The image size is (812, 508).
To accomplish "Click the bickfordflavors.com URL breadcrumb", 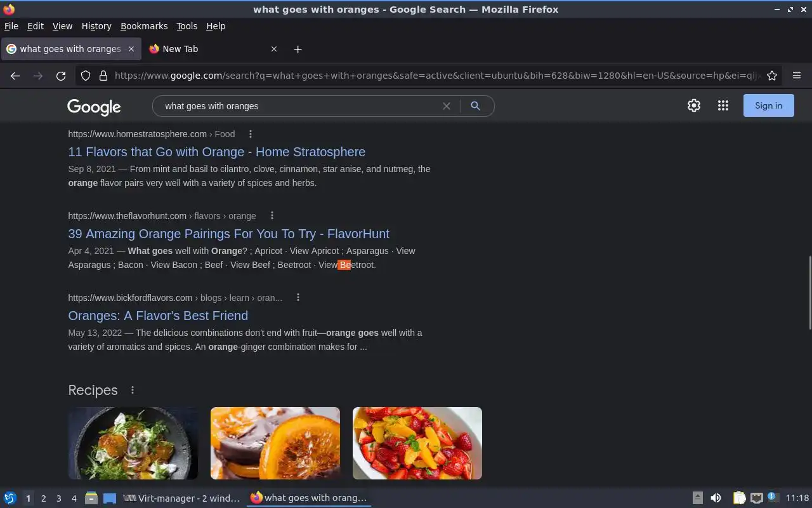I will [x=175, y=298].
